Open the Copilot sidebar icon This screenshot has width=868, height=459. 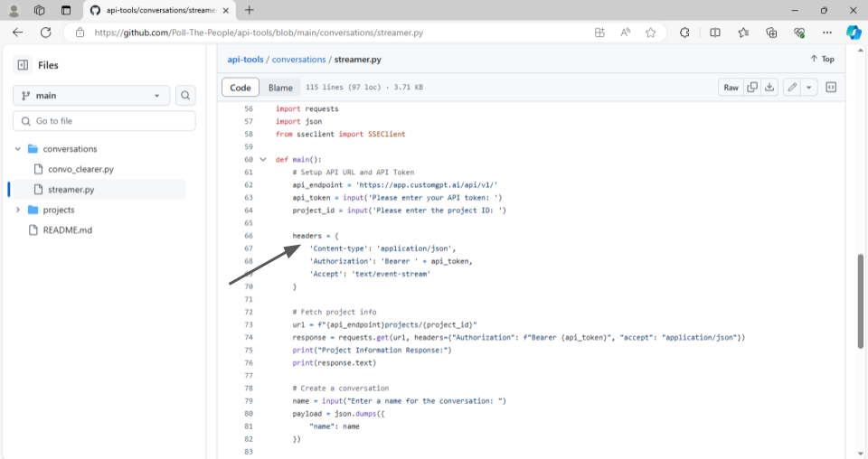click(x=854, y=33)
